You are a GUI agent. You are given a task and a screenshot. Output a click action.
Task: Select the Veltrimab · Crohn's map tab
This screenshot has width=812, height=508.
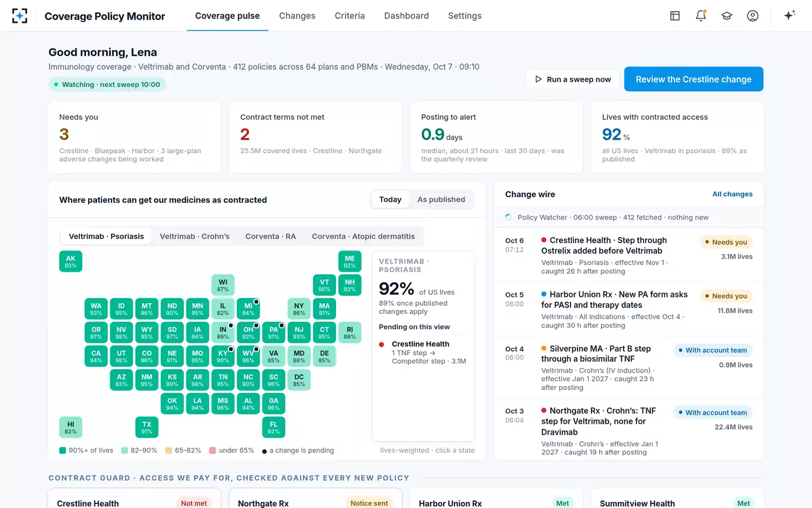[x=195, y=237]
